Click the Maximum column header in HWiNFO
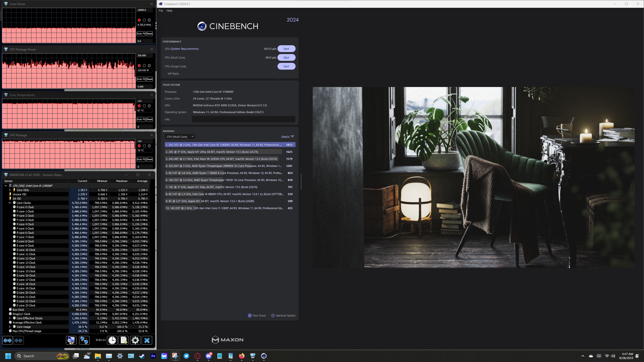Image resolution: width=644 pixels, height=362 pixels. (x=119, y=181)
